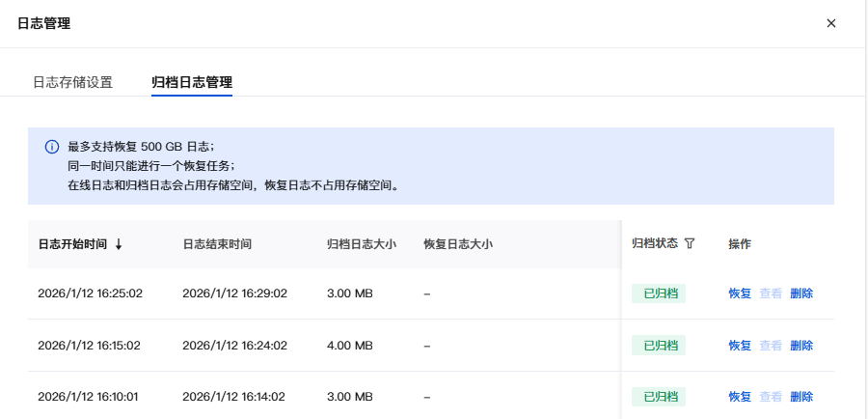Viewport: 868px width, 419px height.
Task: Delete the log starting 16:15:02
Action: (801, 345)
